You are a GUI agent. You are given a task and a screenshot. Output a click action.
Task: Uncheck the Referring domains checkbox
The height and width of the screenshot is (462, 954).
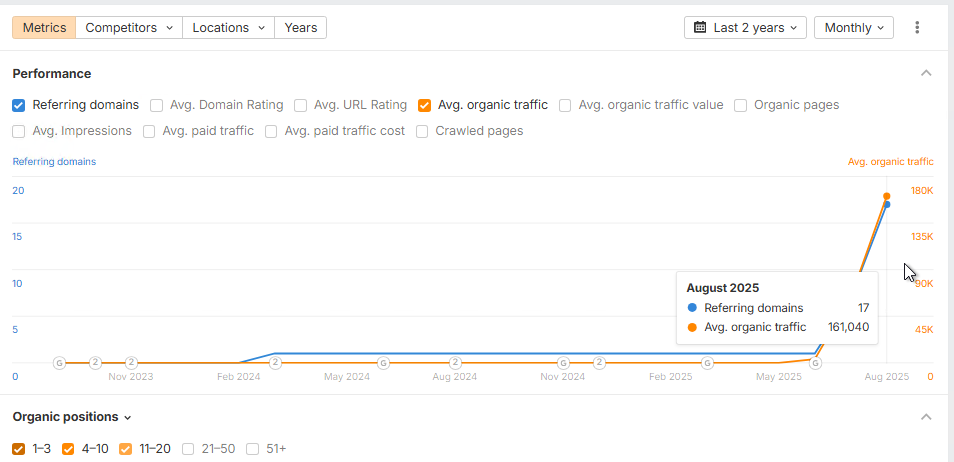[x=19, y=105]
